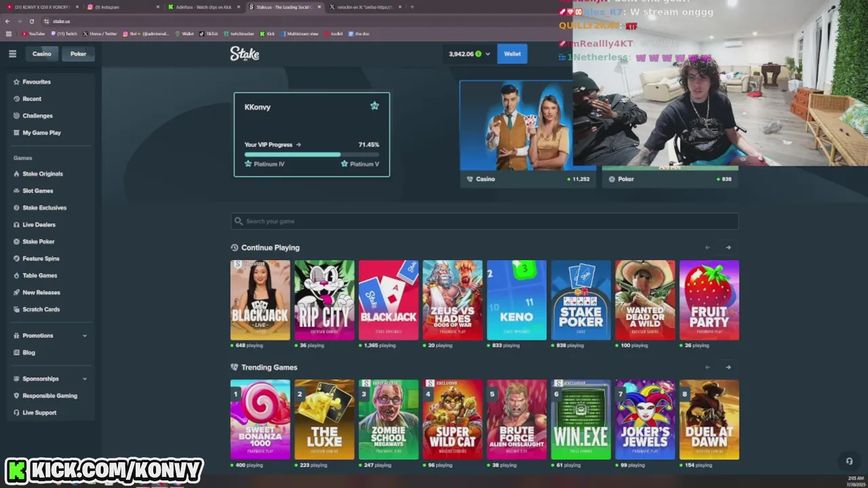Click the browser back arrow
The height and width of the screenshot is (488, 868).
[7, 21]
